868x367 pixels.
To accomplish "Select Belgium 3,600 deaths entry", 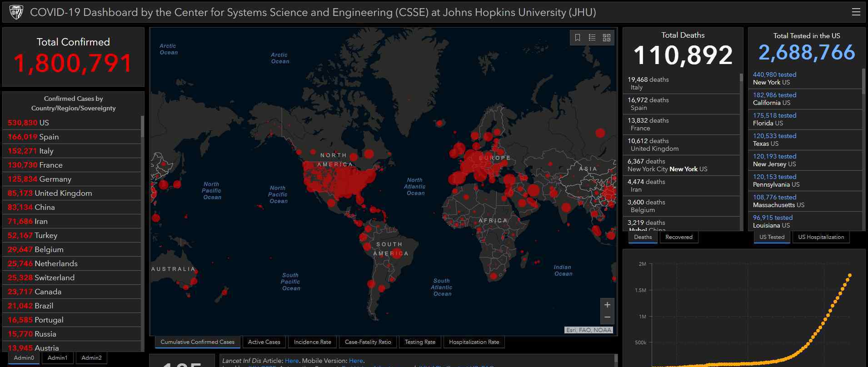I will pos(681,206).
